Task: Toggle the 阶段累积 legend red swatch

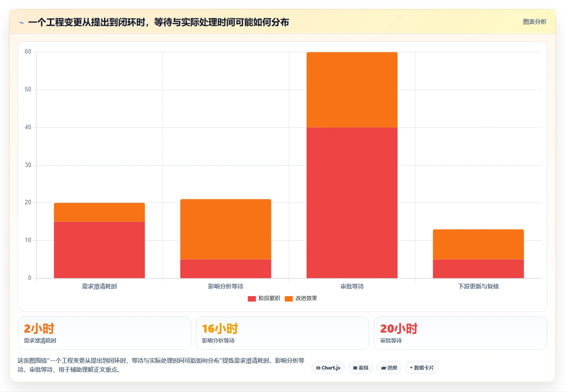Action: pos(252,298)
